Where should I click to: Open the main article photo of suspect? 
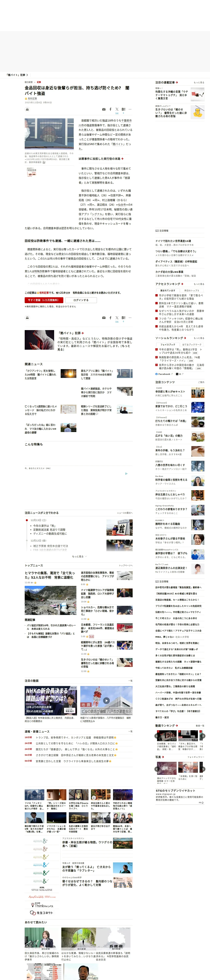(49, 134)
